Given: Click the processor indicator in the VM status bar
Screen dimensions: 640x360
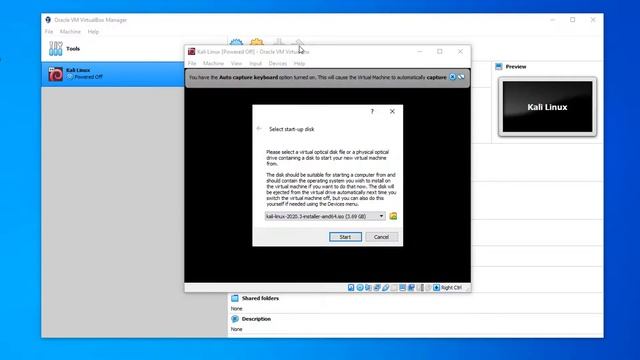Looking at the screenshot, I should 420,287.
